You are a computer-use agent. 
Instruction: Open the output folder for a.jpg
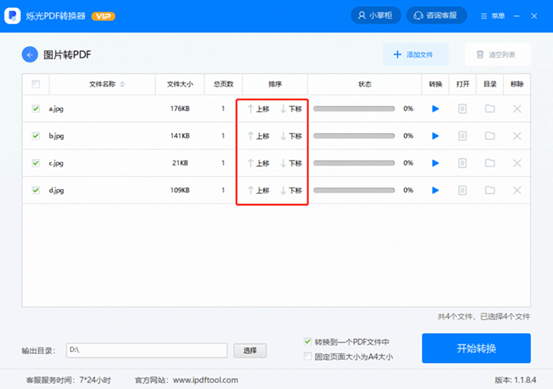490,108
